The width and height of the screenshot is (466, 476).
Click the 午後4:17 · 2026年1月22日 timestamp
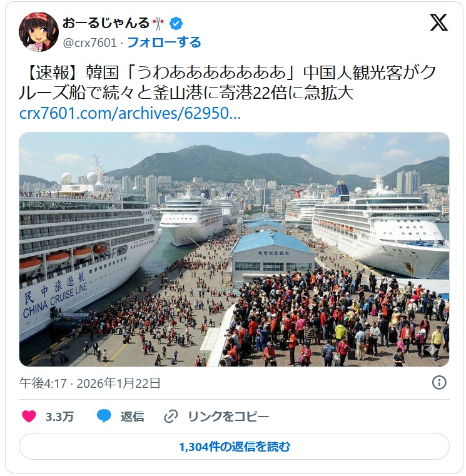tap(90, 383)
